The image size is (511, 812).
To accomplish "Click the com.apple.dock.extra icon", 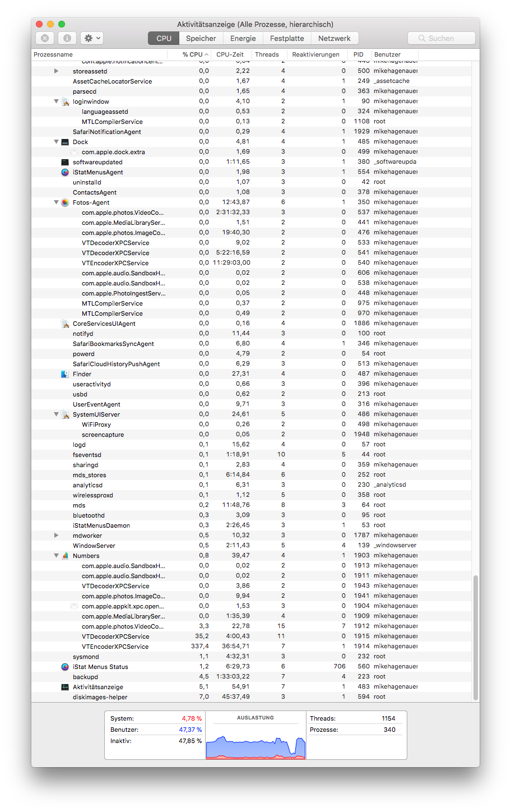I will click(74, 152).
